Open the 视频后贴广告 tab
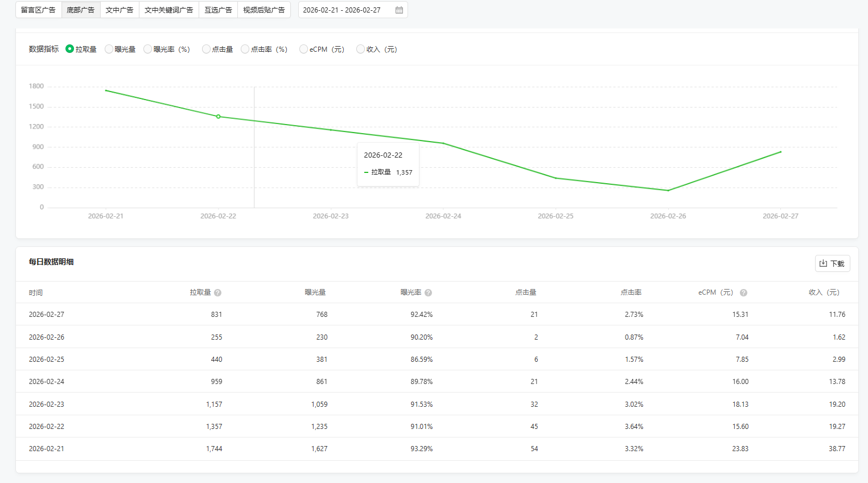 264,10
